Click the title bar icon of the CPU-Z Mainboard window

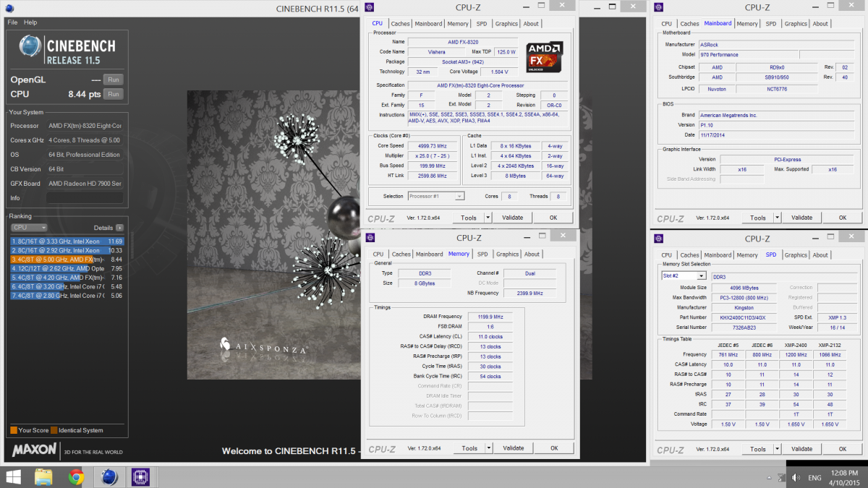(659, 7)
